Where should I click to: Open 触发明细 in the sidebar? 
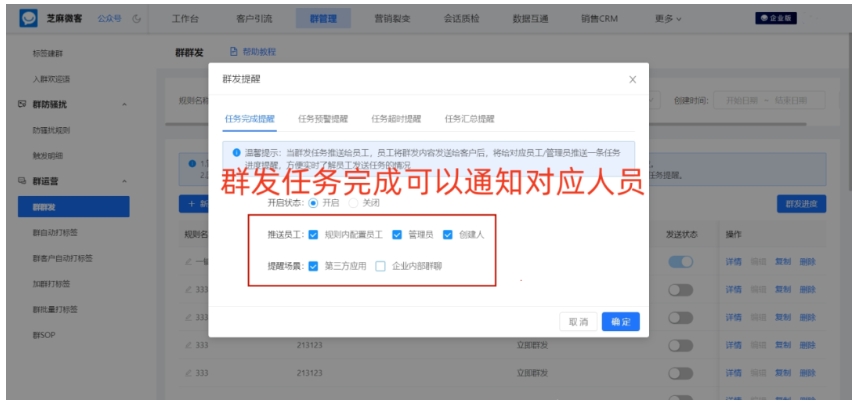pos(48,155)
